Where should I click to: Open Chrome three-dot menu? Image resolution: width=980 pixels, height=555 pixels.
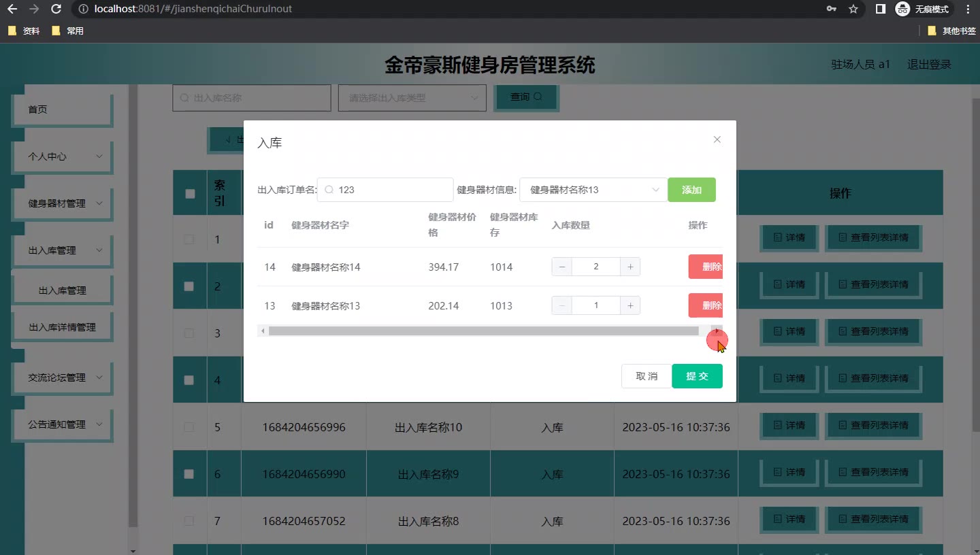click(968, 10)
